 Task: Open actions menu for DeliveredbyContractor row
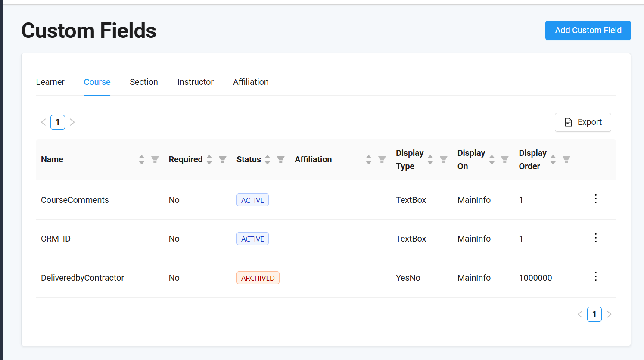pos(595,276)
